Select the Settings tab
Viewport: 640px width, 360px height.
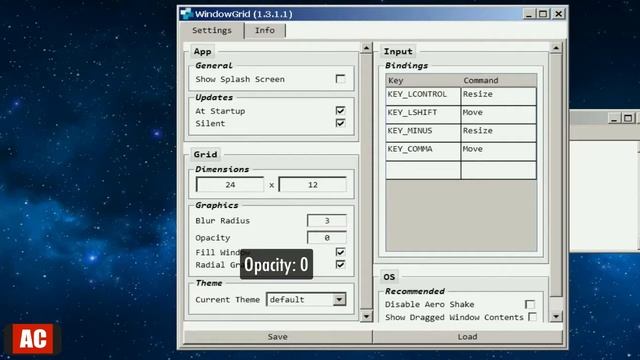(x=212, y=30)
